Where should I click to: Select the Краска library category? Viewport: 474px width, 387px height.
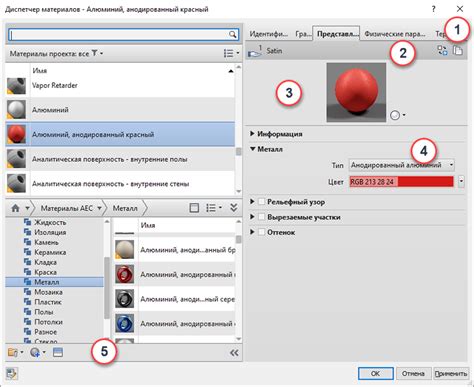coord(45,272)
